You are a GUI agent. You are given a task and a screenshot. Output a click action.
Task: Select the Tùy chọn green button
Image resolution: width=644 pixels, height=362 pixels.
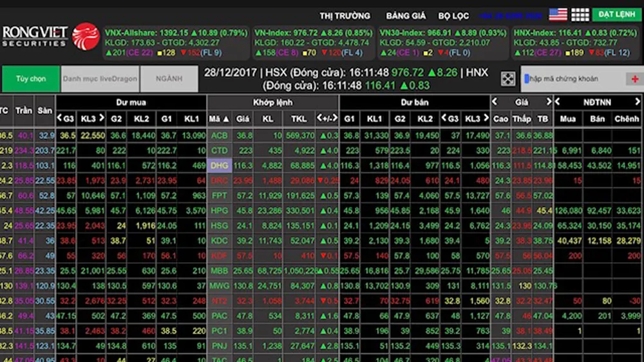coord(31,79)
